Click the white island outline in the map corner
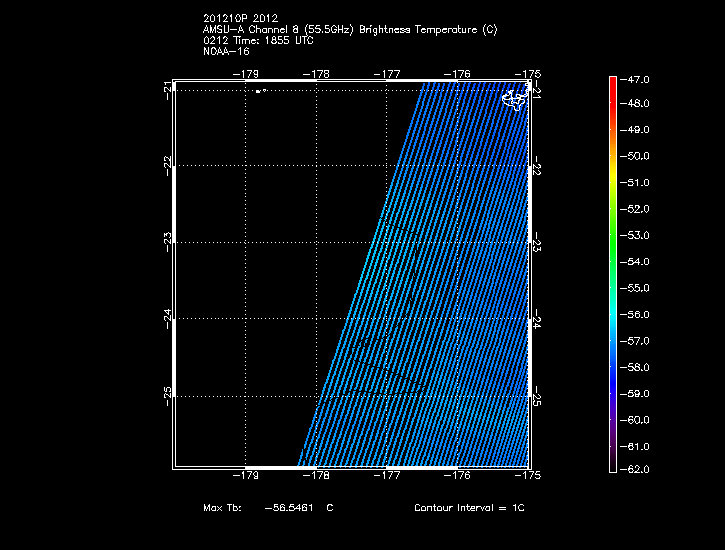 513,98
